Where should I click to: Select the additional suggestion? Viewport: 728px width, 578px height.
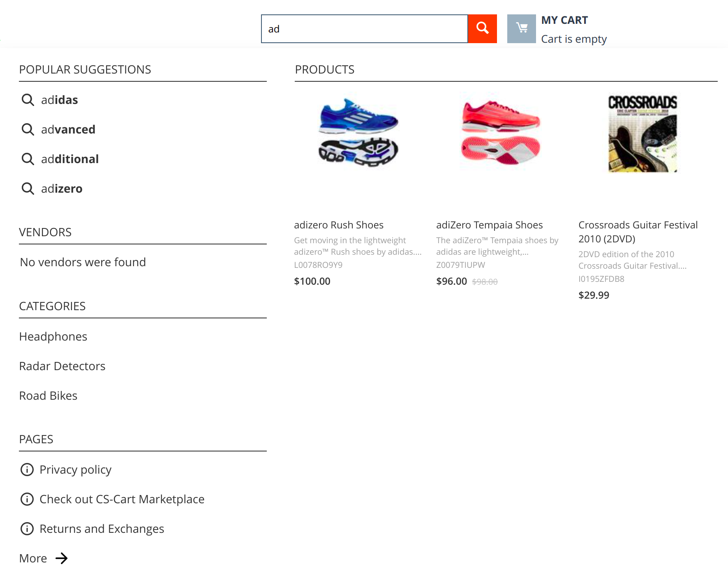click(x=70, y=159)
